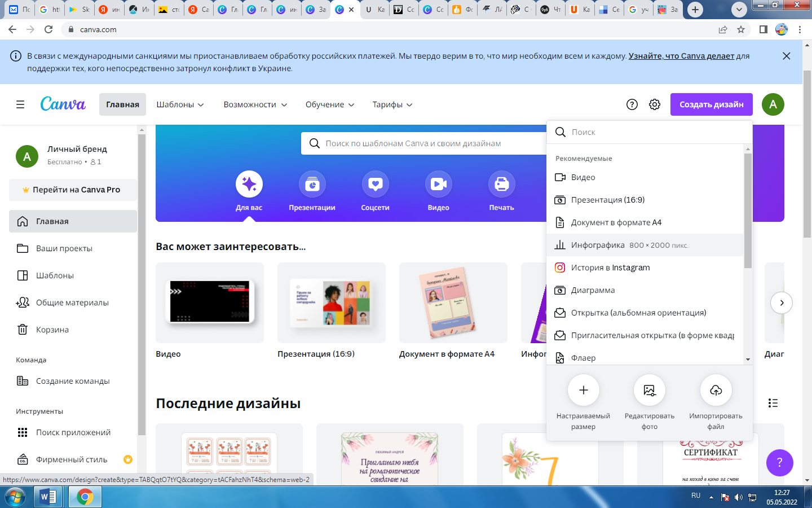Select the 'Для вас' category icon
Viewport: 812px width, 508px height.
249,184
